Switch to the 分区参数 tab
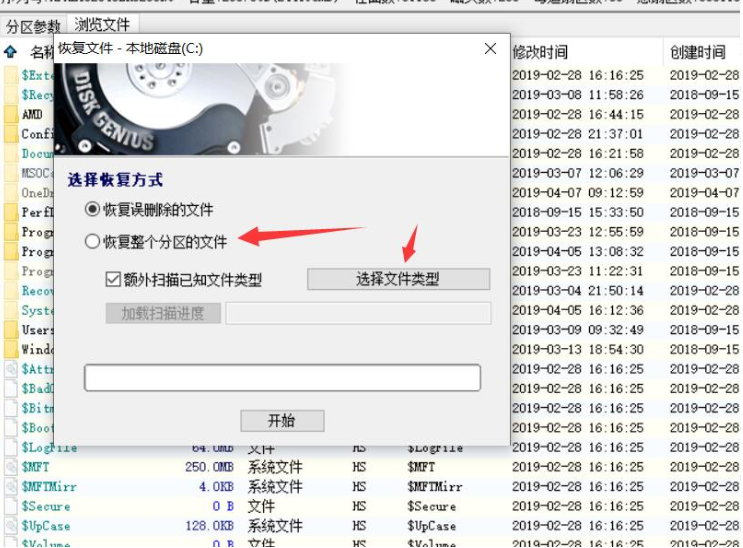The width and height of the screenshot is (743, 548). 33,26
